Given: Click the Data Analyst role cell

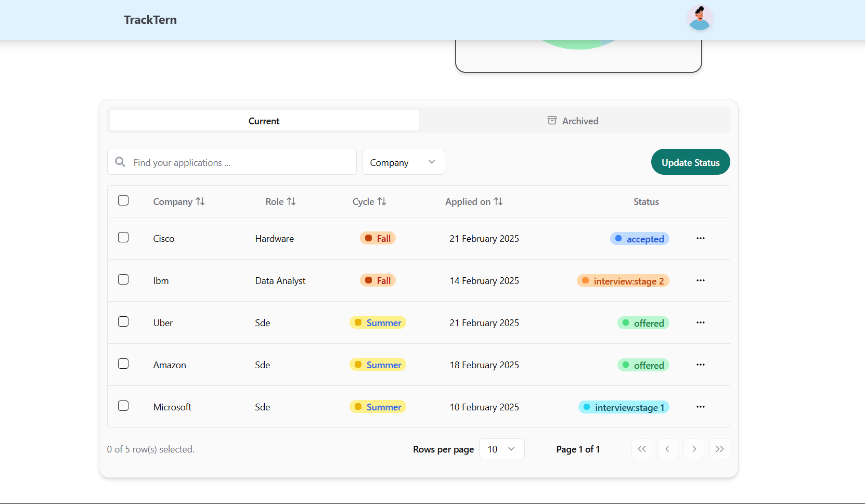Looking at the screenshot, I should pos(280,281).
